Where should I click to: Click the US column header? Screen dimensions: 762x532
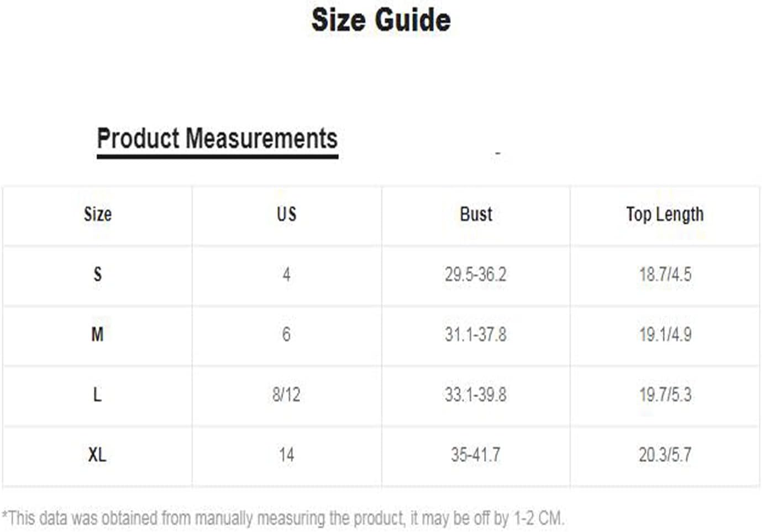tap(287, 214)
